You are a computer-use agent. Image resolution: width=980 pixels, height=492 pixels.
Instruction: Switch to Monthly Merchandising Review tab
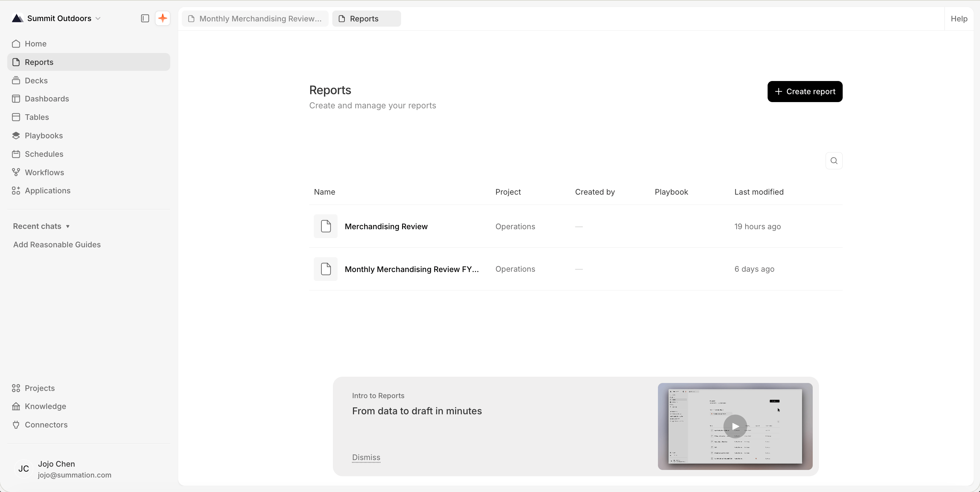click(x=255, y=19)
